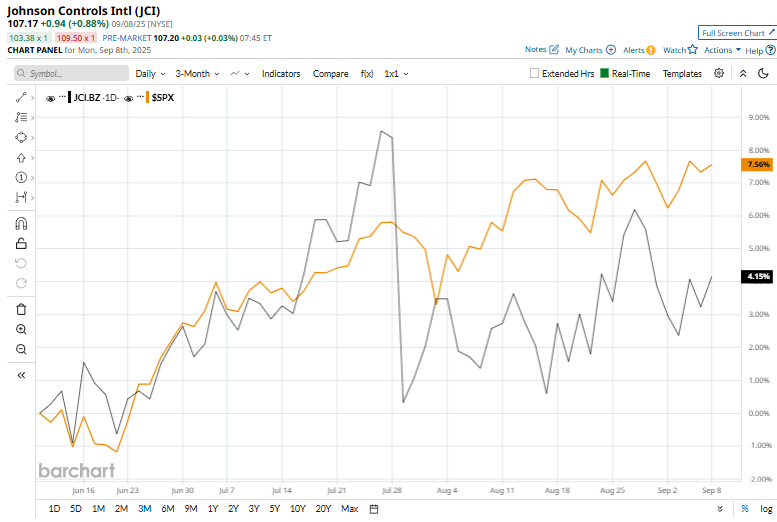The image size is (777, 522).
Task: Click the 7.56% orange price label
Action: point(757,165)
